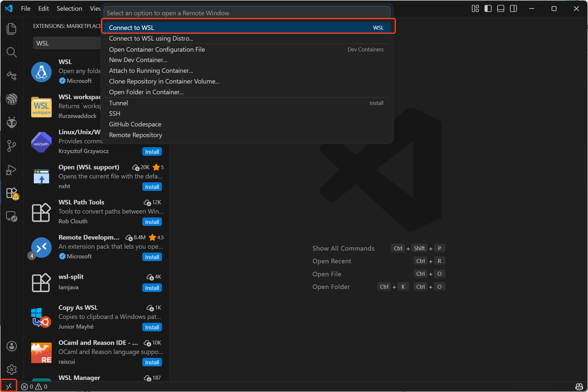Screen dimensions: 588x392
Task: Choose Connect to WSL using Distro
Action: (x=246, y=38)
